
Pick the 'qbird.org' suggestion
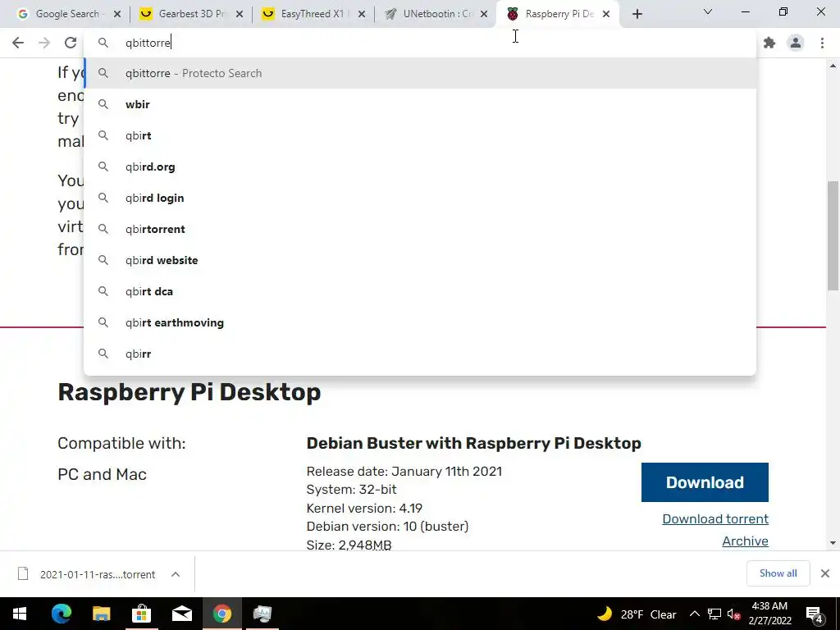pyautogui.click(x=420, y=167)
